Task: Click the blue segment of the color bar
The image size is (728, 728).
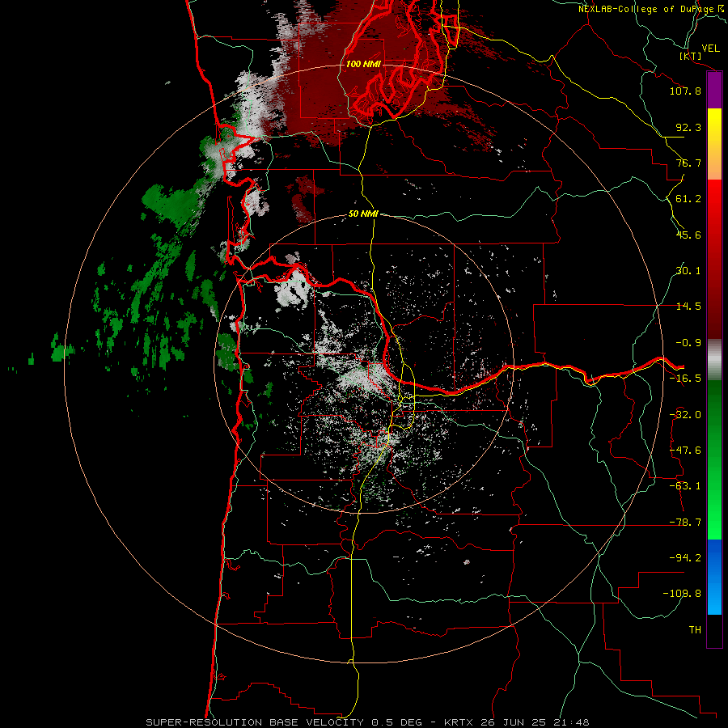Action: click(x=714, y=577)
